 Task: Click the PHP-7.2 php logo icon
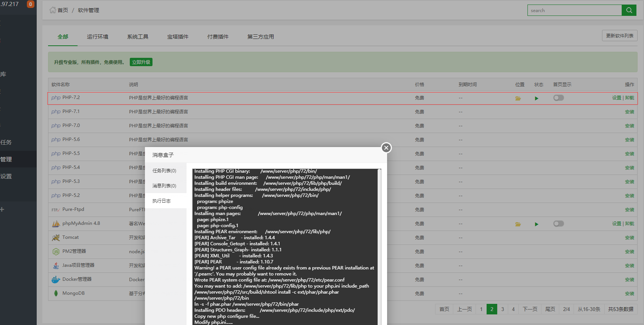pyautogui.click(x=56, y=97)
